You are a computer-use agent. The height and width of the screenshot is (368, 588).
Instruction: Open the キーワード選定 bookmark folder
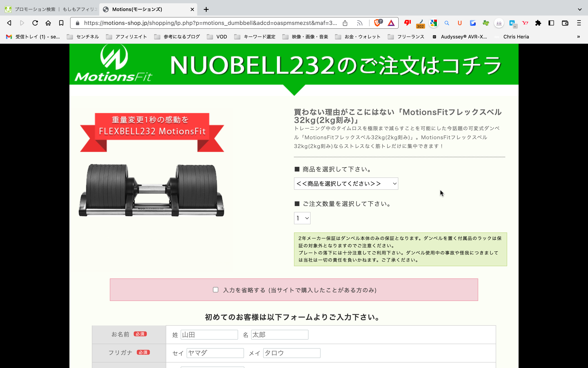[255, 37]
